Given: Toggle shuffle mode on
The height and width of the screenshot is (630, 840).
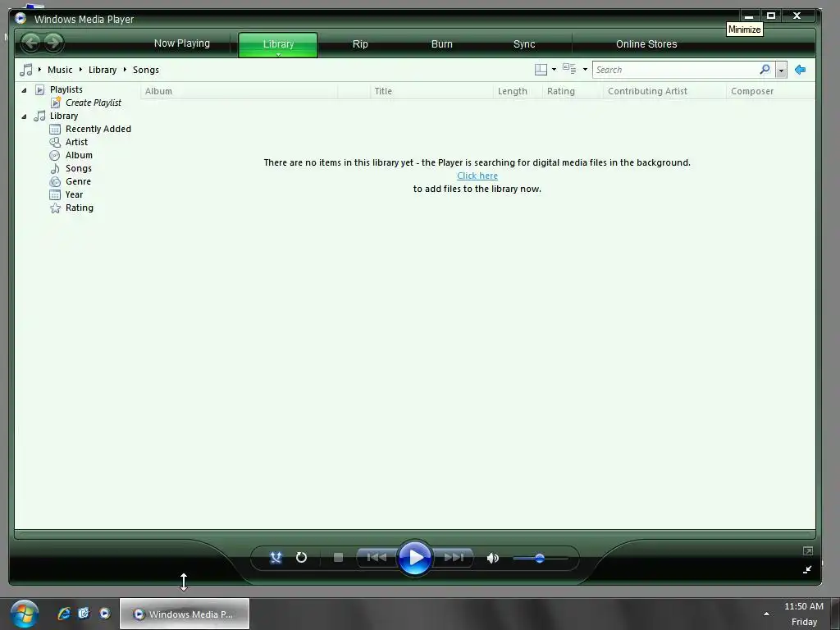Looking at the screenshot, I should coord(276,558).
